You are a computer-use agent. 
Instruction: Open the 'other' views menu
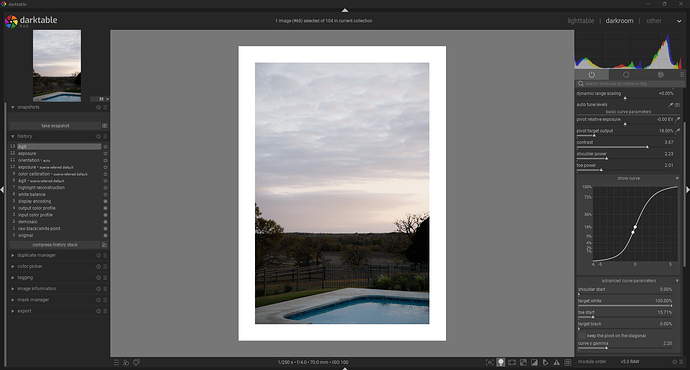click(x=653, y=21)
